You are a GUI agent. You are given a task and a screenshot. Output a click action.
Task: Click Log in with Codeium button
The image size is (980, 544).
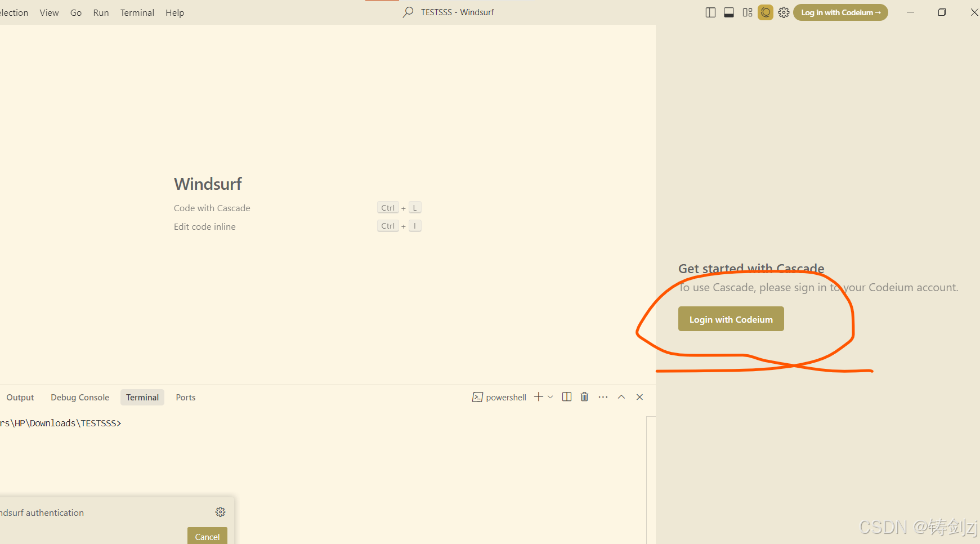pyautogui.click(x=840, y=12)
